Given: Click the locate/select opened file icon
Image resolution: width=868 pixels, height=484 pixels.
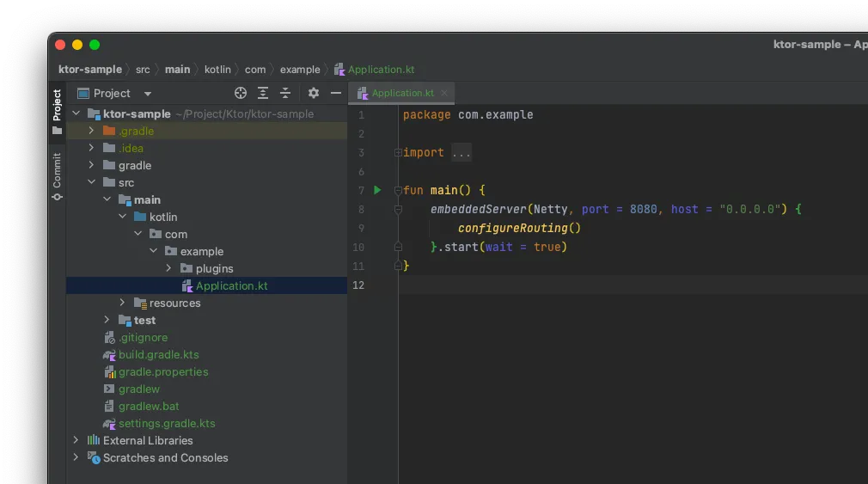Looking at the screenshot, I should (241, 93).
